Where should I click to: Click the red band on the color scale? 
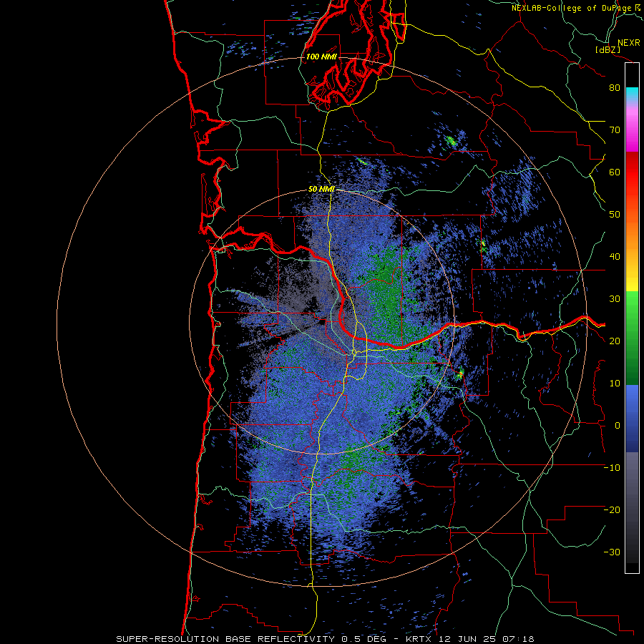click(632, 172)
